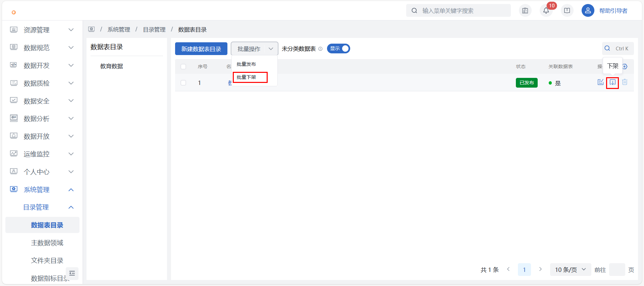Screen dimensions: 644x286
Task: Click the 资源管理 sidebar icon
Action: 14,30
